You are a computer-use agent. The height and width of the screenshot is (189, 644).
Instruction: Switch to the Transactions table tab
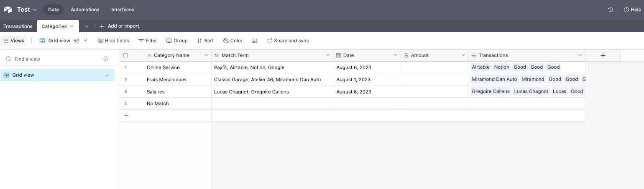pyautogui.click(x=18, y=26)
